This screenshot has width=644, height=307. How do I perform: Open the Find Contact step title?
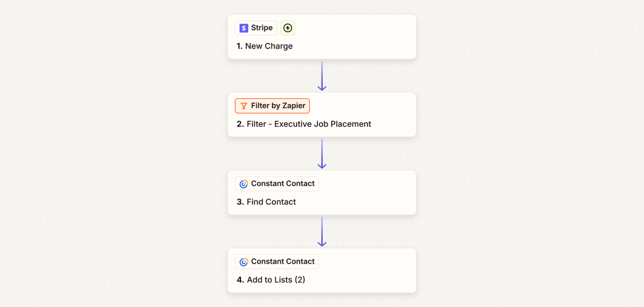tap(271, 202)
